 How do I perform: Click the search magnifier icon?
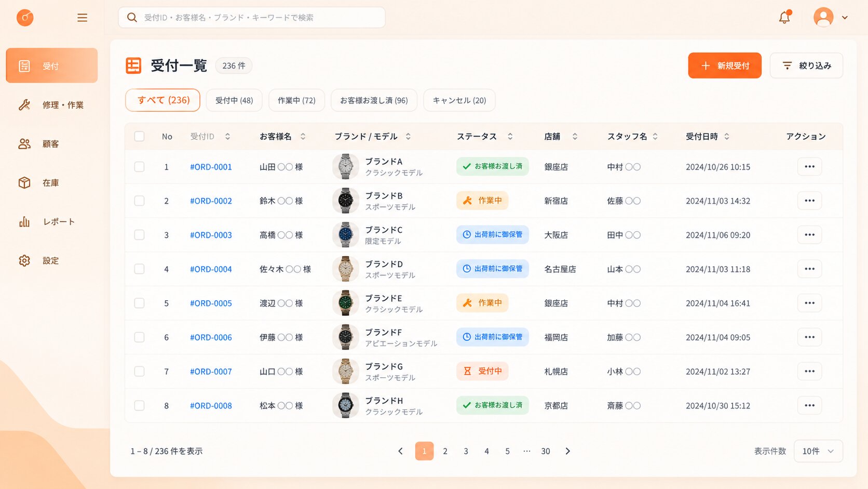tap(132, 18)
